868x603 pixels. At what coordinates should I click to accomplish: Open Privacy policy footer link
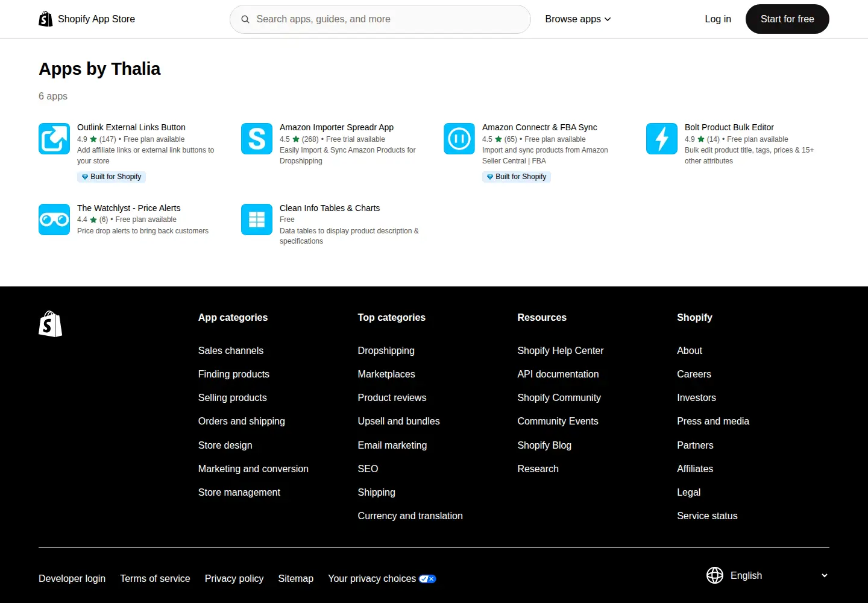point(234,578)
